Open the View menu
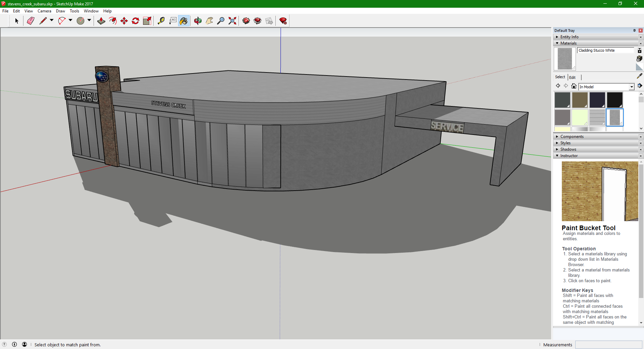Viewport: 644px width, 349px height. (29, 11)
